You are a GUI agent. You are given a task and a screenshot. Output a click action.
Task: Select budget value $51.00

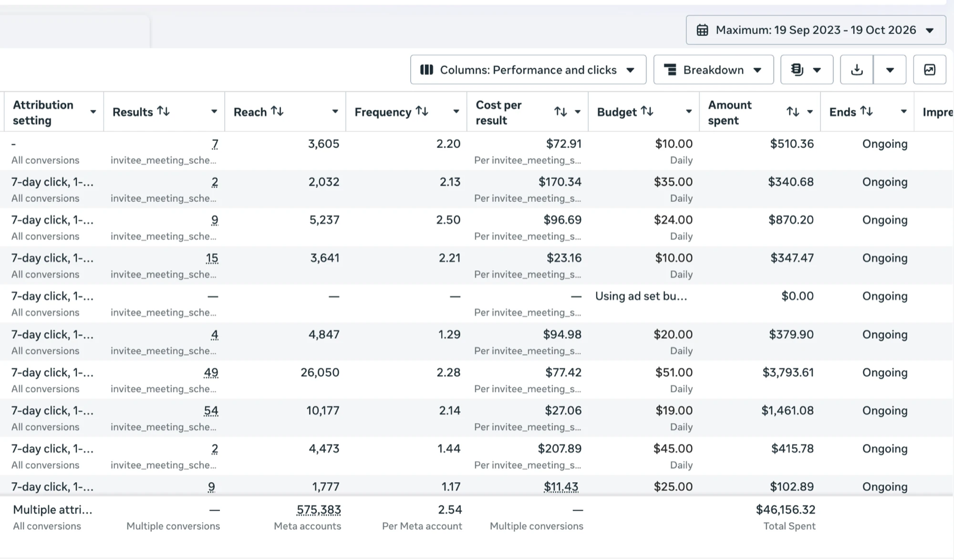pyautogui.click(x=674, y=372)
